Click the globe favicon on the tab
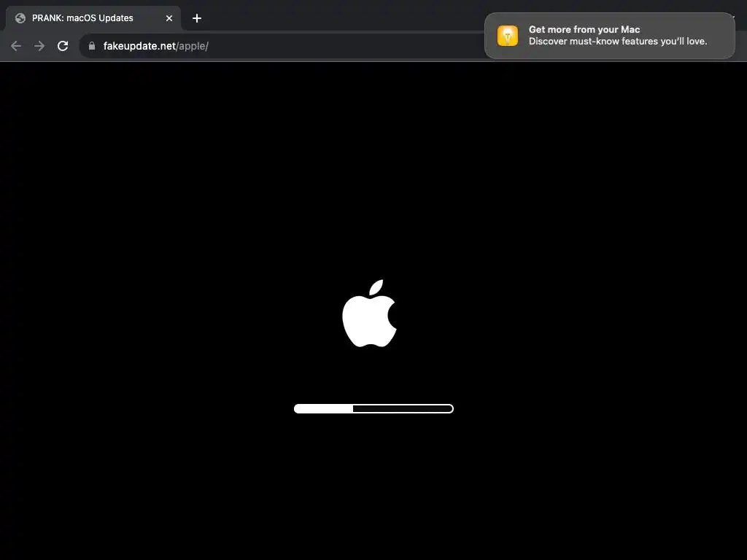 tap(20, 18)
